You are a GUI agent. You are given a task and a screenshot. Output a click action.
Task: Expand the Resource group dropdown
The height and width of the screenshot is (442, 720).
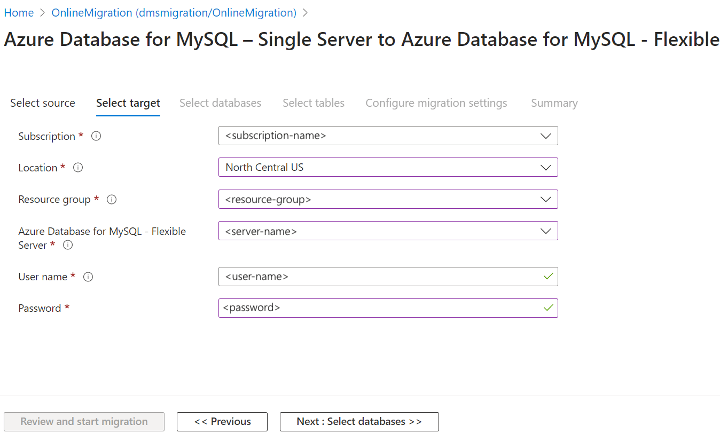[x=387, y=200]
